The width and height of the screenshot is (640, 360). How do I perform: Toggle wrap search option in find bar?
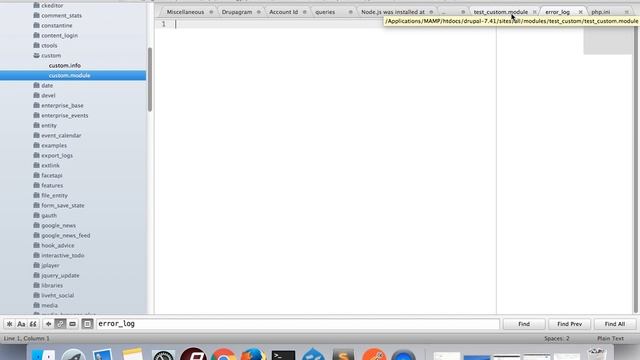point(60,324)
